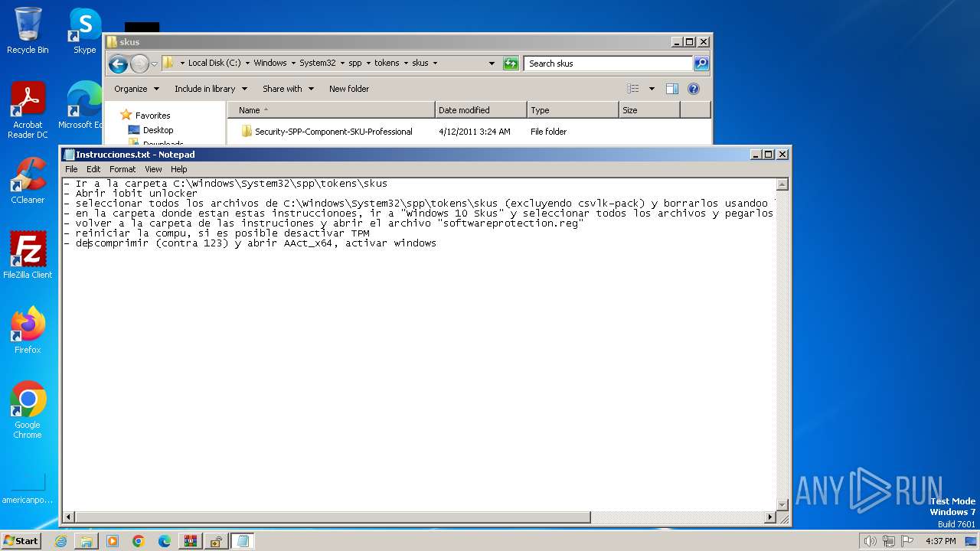This screenshot has height=551, width=980.
Task: Click the File Explorer taskbar button
Action: [87, 541]
